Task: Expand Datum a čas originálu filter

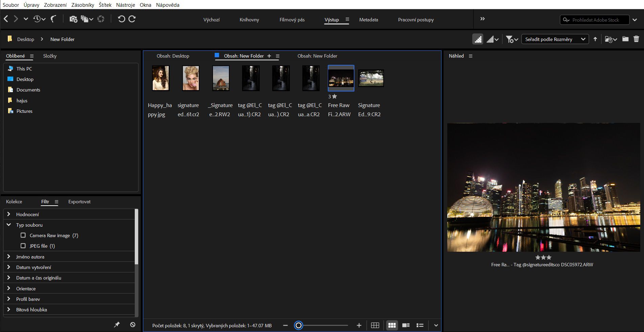Action: [x=9, y=277]
